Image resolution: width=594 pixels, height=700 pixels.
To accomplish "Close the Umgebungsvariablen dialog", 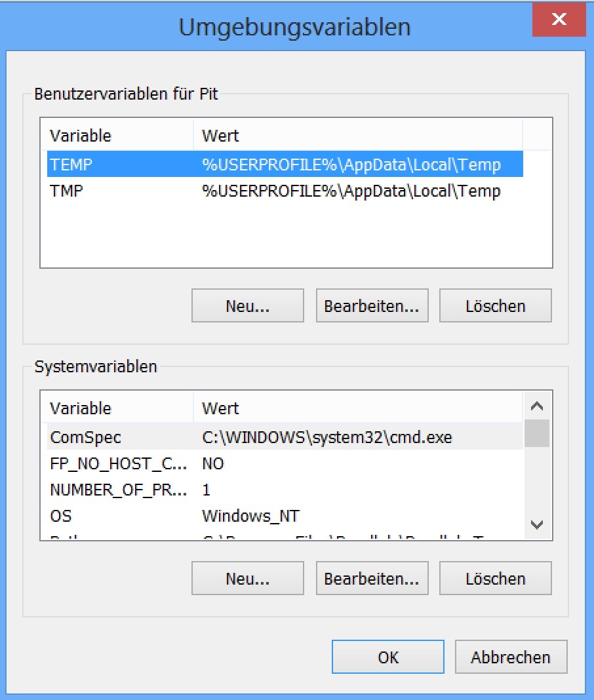I will point(559,19).
